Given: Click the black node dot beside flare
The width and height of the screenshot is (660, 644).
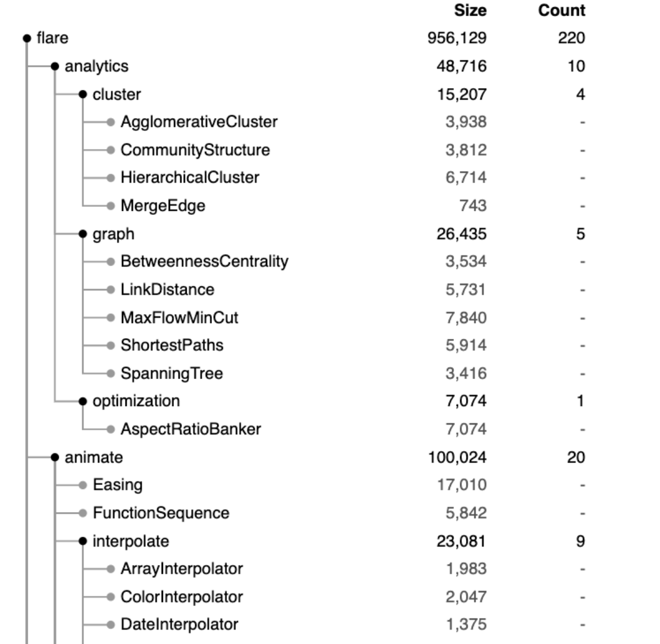Looking at the screenshot, I should coord(27,39).
